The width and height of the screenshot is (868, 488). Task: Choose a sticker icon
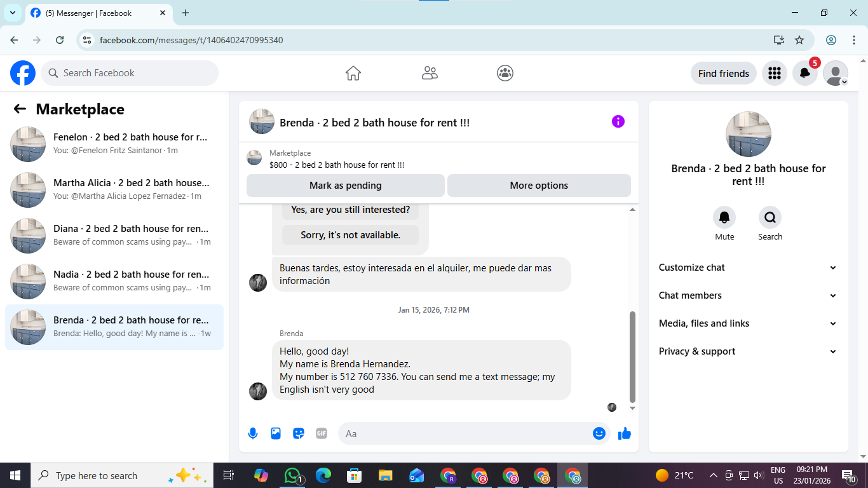(299, 433)
